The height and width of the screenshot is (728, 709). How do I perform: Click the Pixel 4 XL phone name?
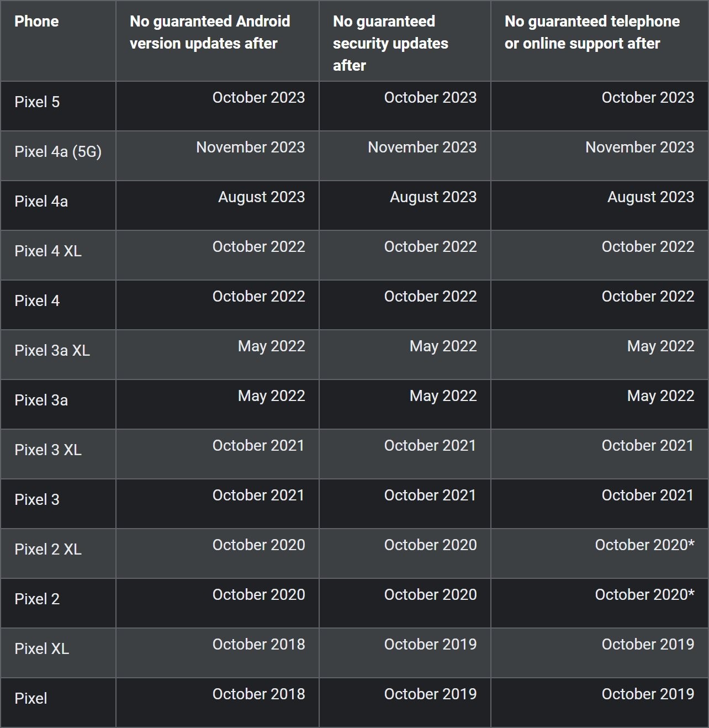click(x=48, y=251)
